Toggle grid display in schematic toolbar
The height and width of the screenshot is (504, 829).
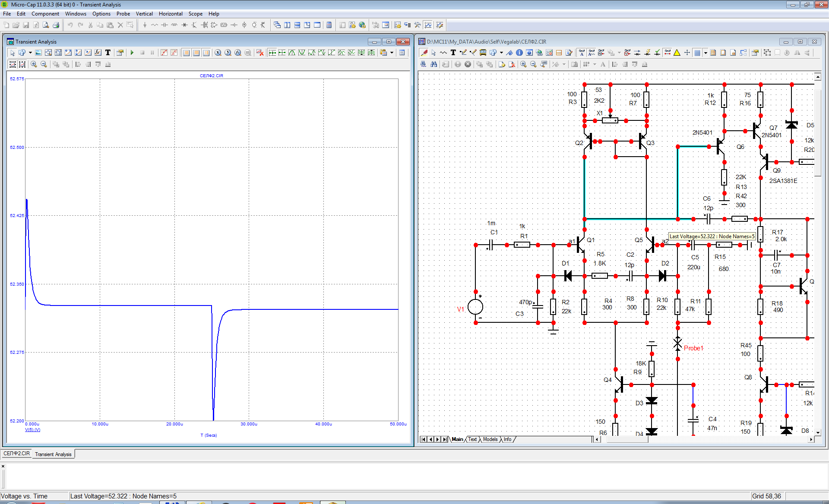tap(697, 53)
